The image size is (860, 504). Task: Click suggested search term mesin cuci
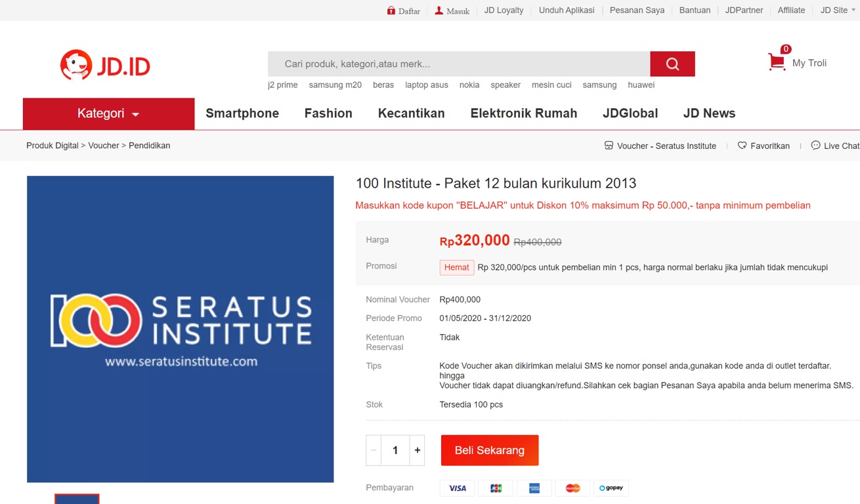(x=551, y=85)
